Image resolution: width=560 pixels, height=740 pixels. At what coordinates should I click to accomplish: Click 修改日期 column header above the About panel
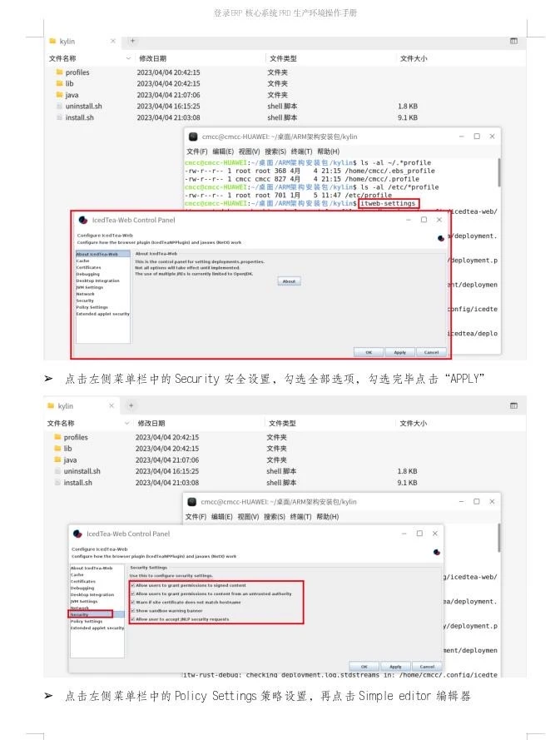(x=152, y=58)
